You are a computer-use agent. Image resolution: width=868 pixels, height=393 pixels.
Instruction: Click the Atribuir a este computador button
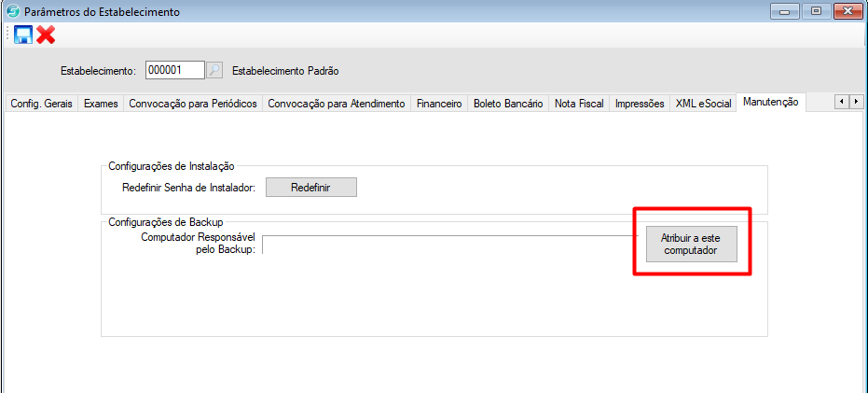tap(691, 245)
